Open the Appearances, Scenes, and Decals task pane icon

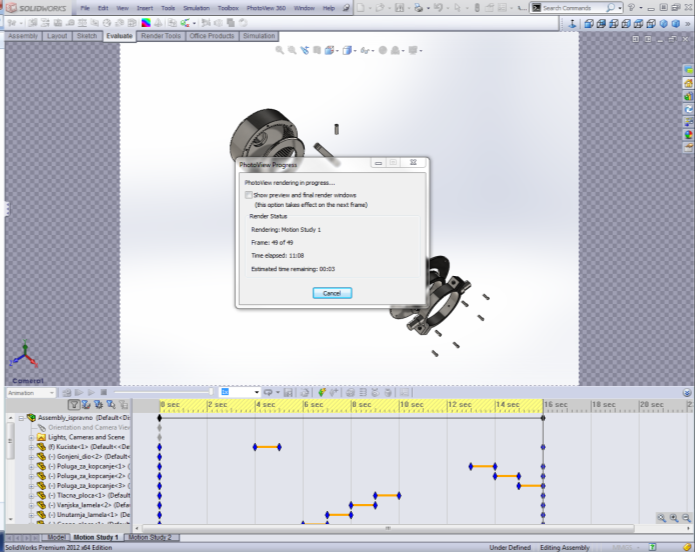click(688, 134)
